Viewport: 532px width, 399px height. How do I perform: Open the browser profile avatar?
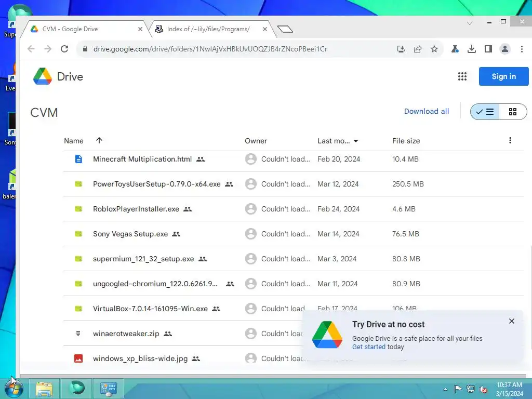pyautogui.click(x=505, y=49)
